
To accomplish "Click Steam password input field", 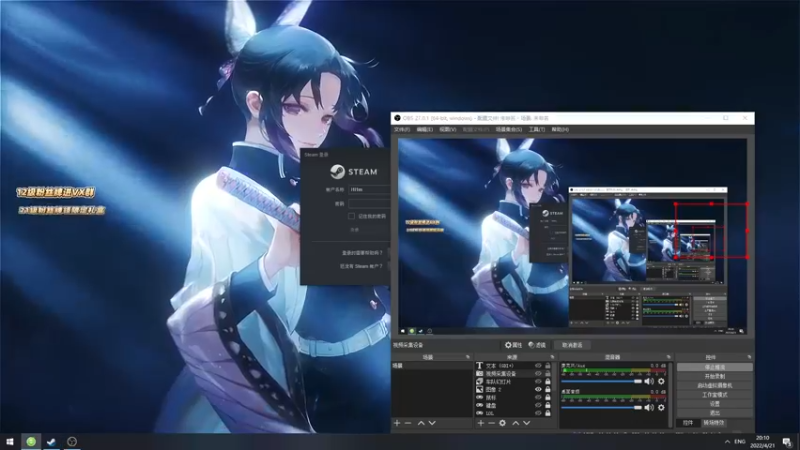I will click(x=369, y=204).
